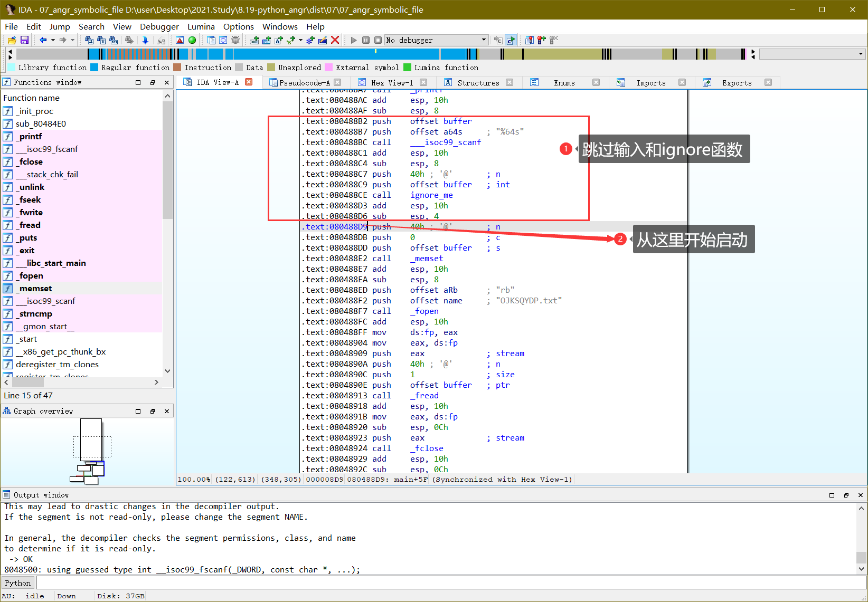
Task: Switch to Structures tab
Action: point(478,82)
